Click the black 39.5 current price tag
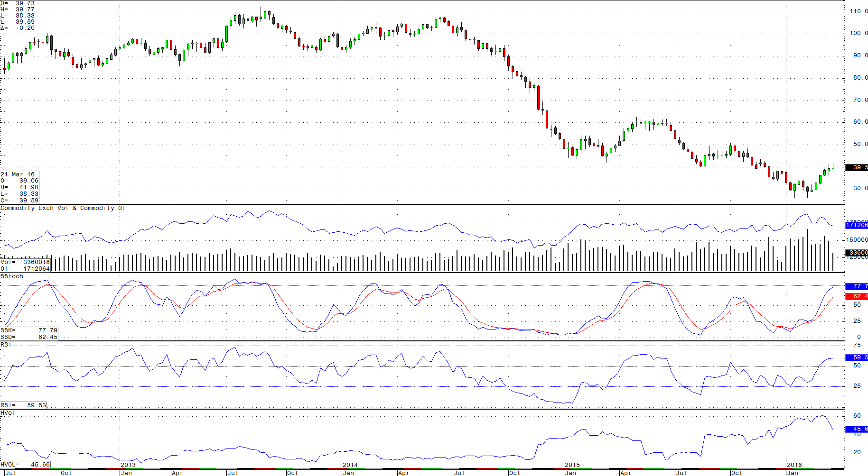Viewport: 868px width, 476px height. click(x=857, y=167)
